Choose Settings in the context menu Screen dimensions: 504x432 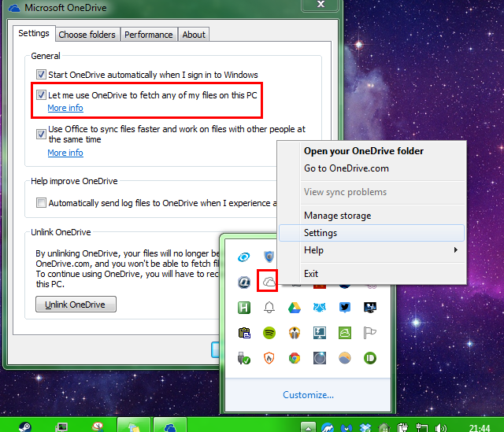[371, 233]
